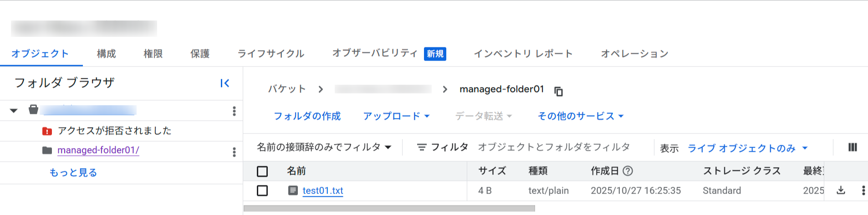Image resolution: width=868 pixels, height=215 pixels.
Task: Collapse the folder browser panel
Action: click(x=225, y=83)
